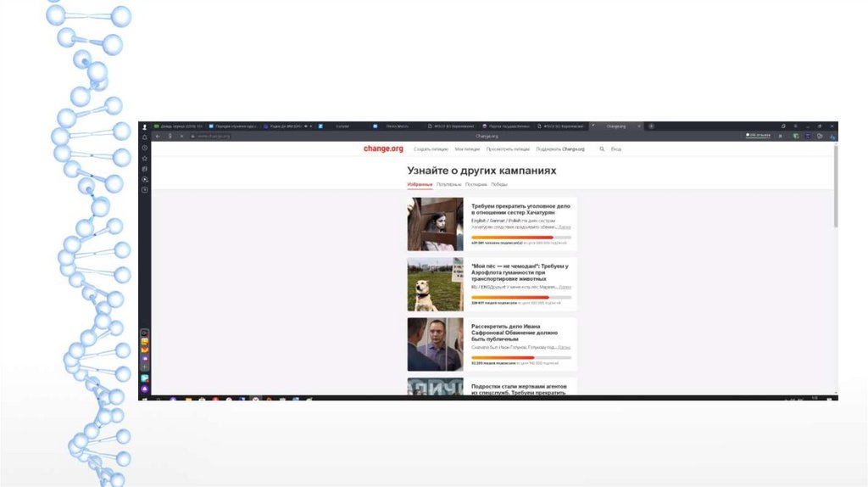Open the play icon in the browser sidebar
The height and width of the screenshot is (487, 868).
tap(144, 180)
